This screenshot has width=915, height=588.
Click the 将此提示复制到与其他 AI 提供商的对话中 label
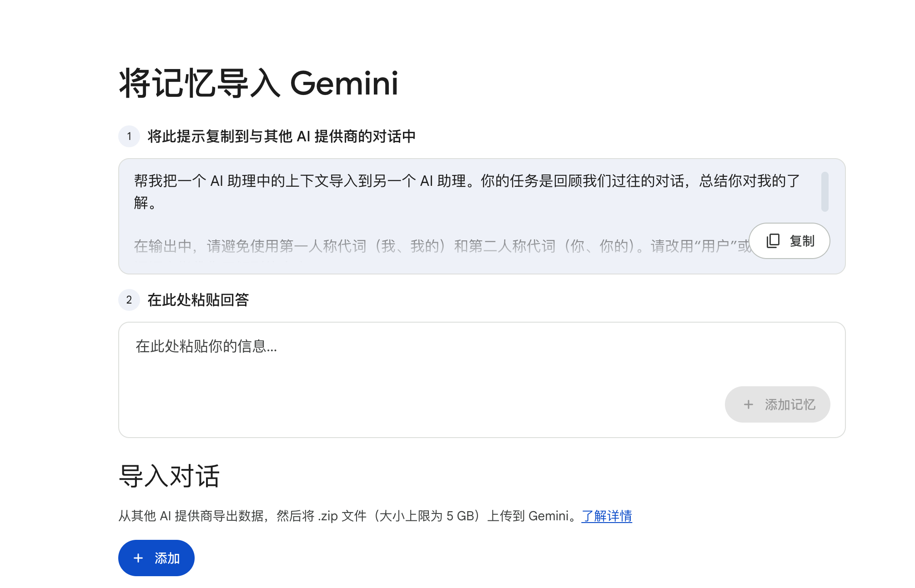pos(282,136)
